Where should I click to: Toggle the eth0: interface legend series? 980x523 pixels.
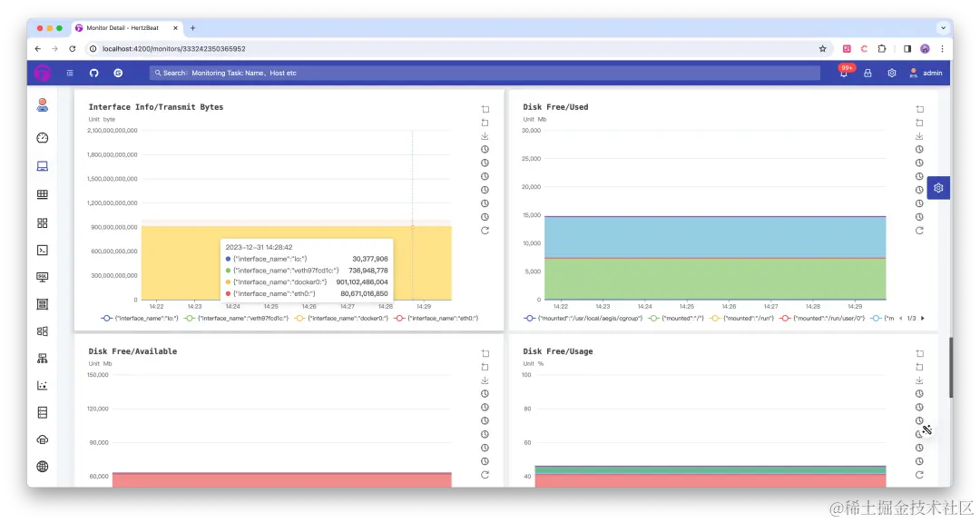(x=436, y=319)
